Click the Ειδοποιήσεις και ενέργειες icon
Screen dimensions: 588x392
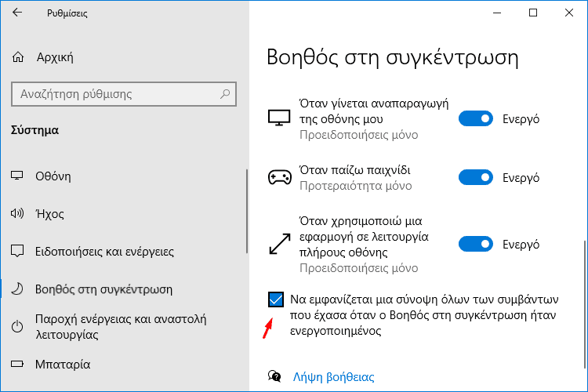click(x=17, y=251)
